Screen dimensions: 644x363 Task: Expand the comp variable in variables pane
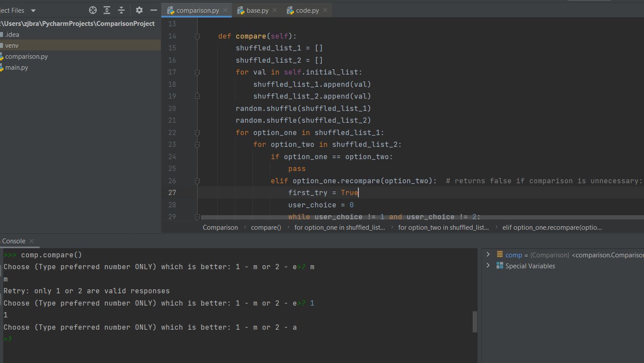pos(488,254)
